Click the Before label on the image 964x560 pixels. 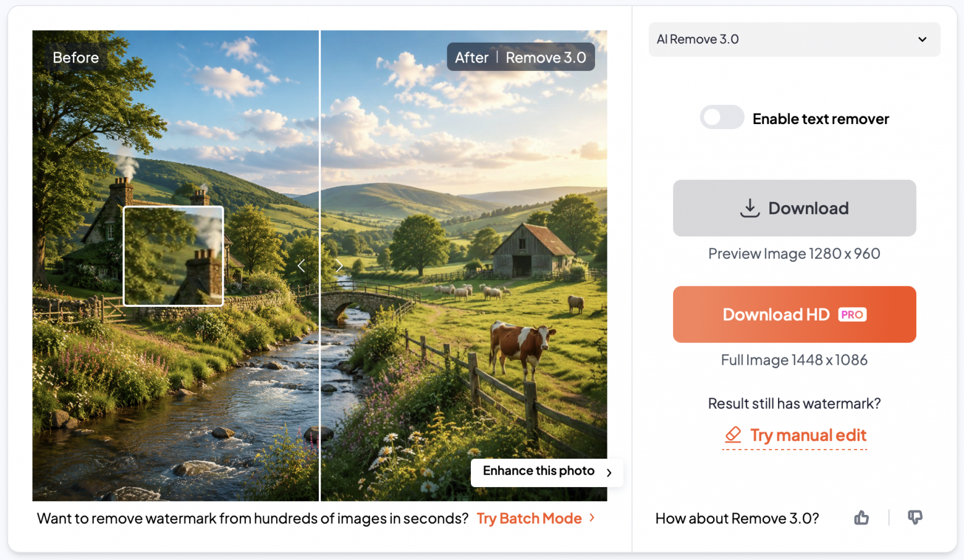pos(75,57)
